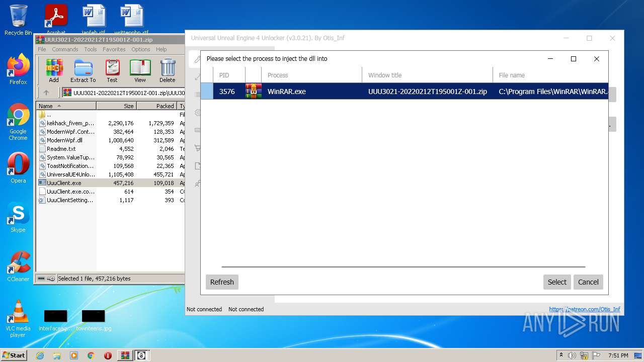Select UuuClient.exe in archive list

click(110, 183)
